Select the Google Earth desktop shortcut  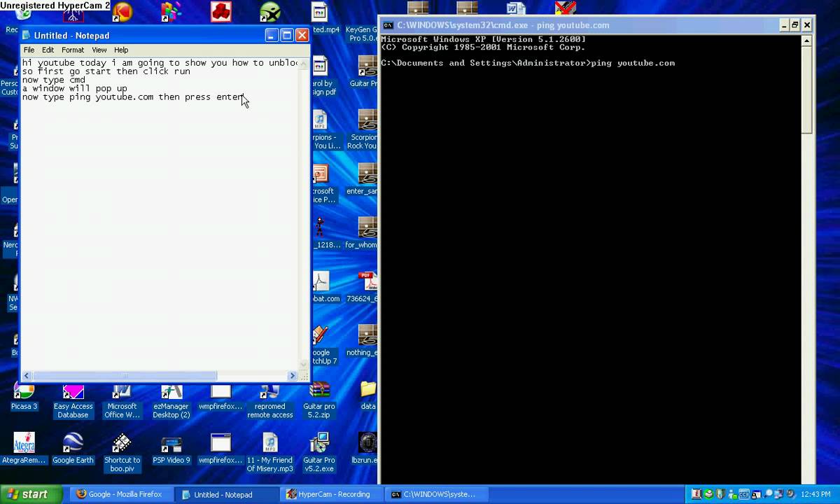73,449
